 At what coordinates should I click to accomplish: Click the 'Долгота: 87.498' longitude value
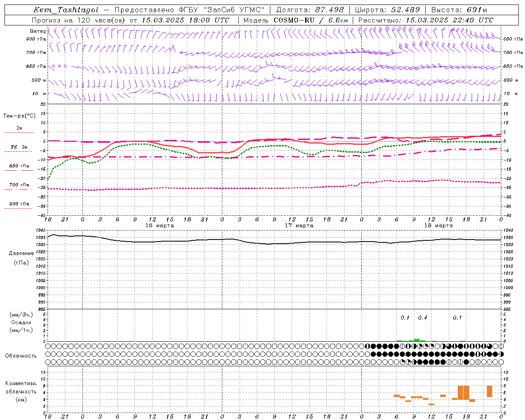310,10
